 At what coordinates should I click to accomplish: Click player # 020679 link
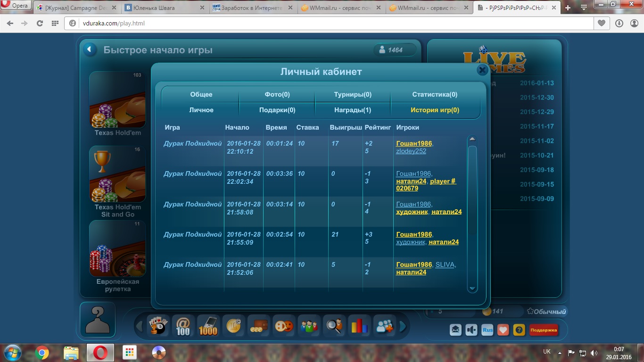pyautogui.click(x=426, y=184)
